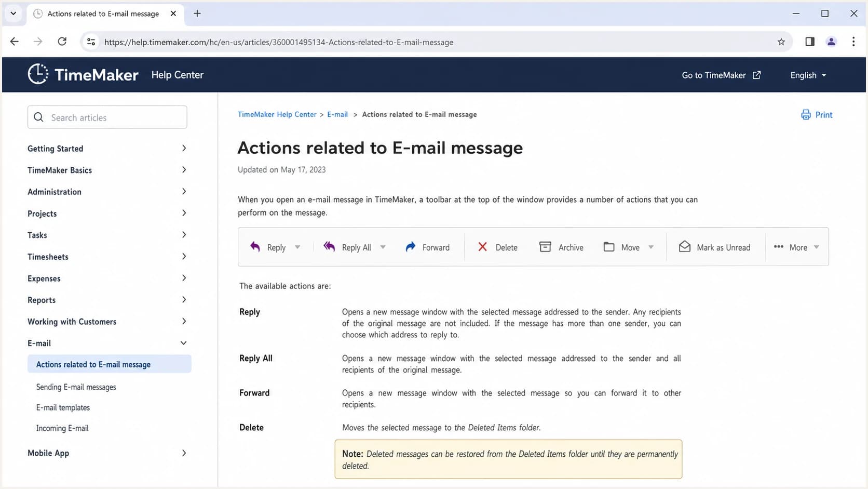Click the E-mail breadcrumb link

337,114
